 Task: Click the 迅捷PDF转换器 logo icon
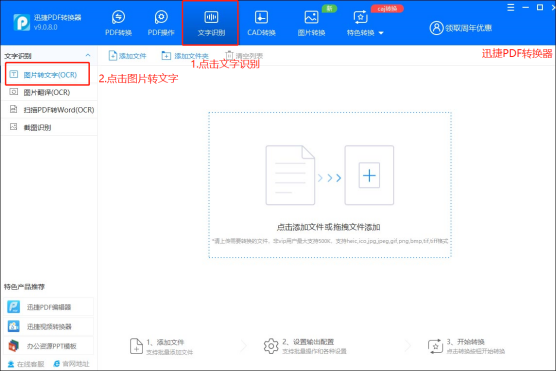tap(22, 22)
